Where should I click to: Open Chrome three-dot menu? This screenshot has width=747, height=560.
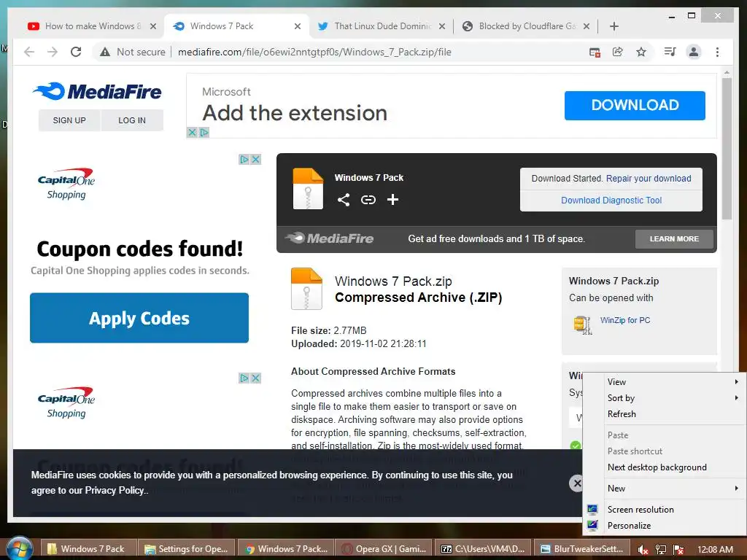[x=718, y=52]
